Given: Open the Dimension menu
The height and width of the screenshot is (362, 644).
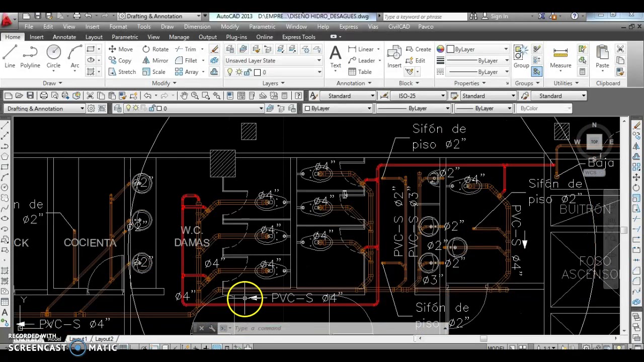Looking at the screenshot, I should tap(197, 27).
